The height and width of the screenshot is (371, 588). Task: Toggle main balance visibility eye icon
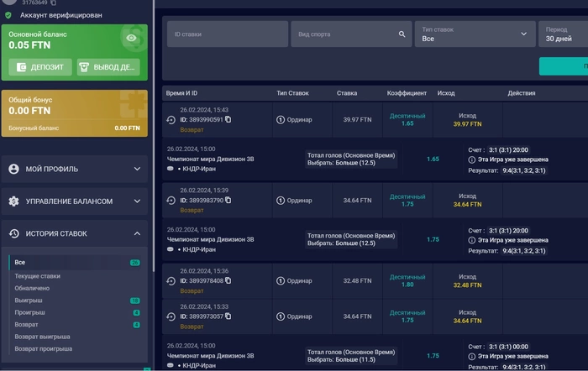131,38
